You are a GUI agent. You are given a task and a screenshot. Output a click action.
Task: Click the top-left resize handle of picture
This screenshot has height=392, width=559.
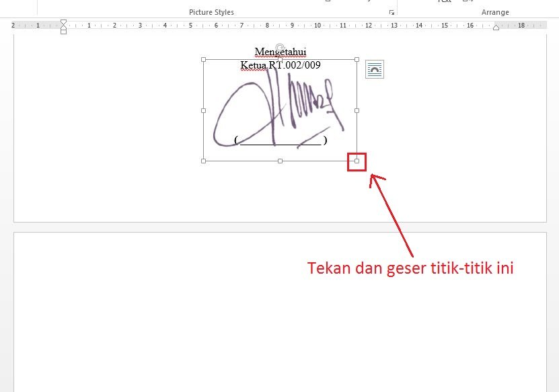[203, 59]
